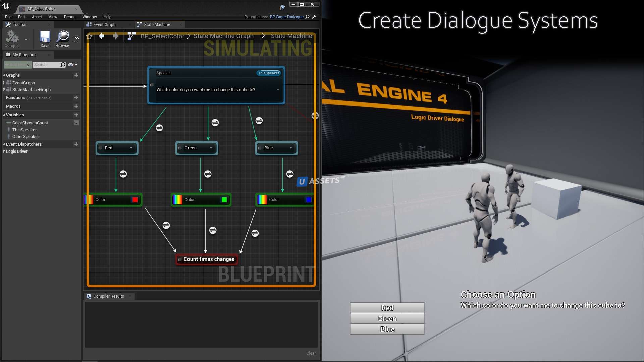Open the Debug menu
Viewport: 644px width, 362px height.
69,17
